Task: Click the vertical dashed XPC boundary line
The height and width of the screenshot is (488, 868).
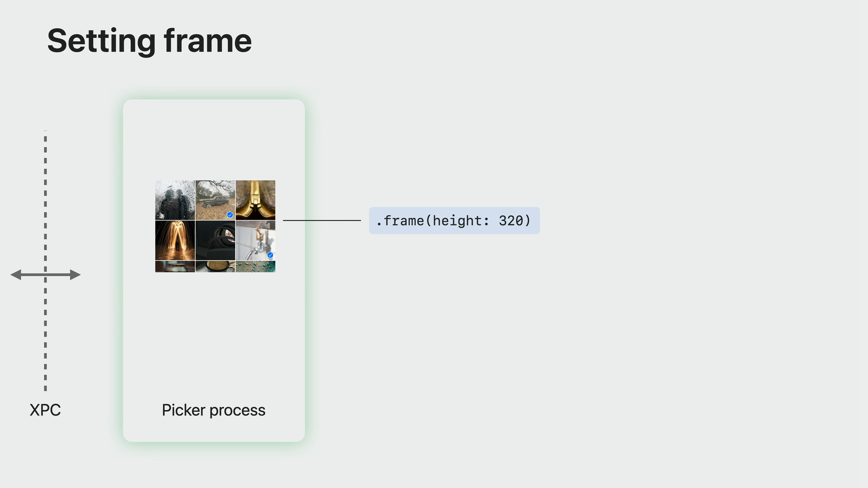Action: coord(46,195)
